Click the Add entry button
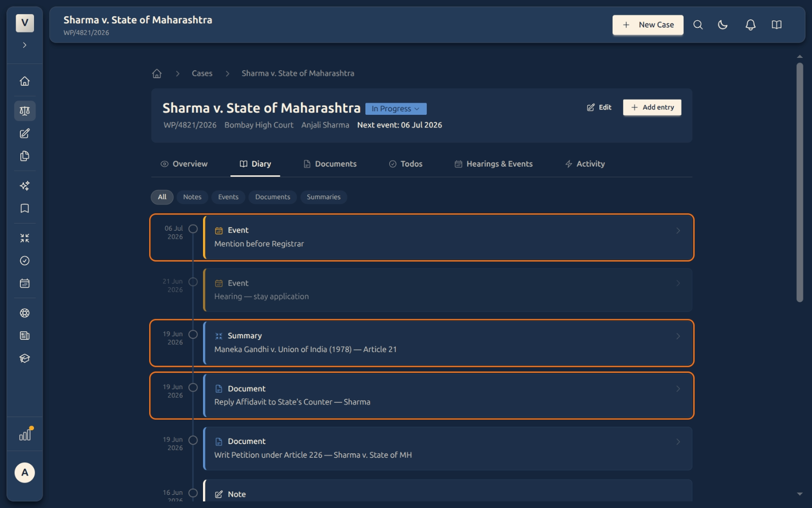 (x=652, y=107)
